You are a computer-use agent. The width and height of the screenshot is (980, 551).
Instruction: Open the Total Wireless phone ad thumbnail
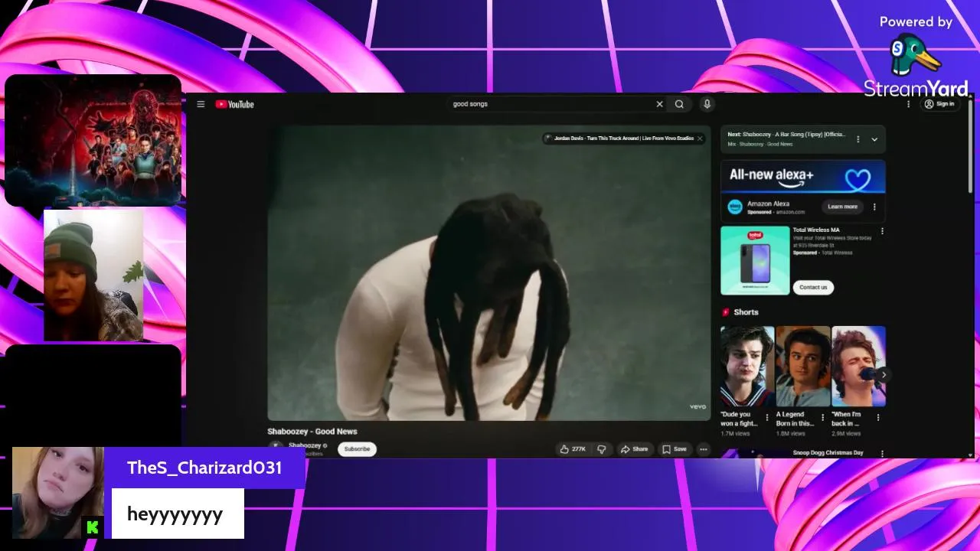pos(755,260)
